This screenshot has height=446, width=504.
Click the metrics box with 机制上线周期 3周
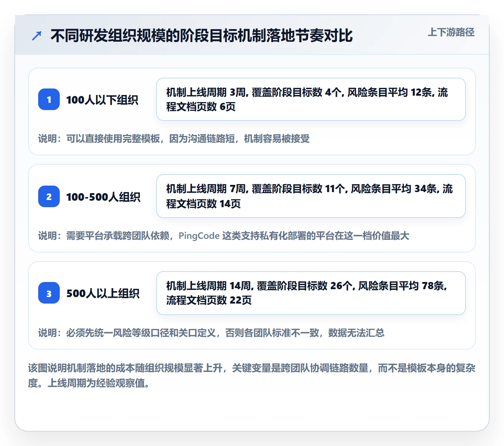point(311,99)
